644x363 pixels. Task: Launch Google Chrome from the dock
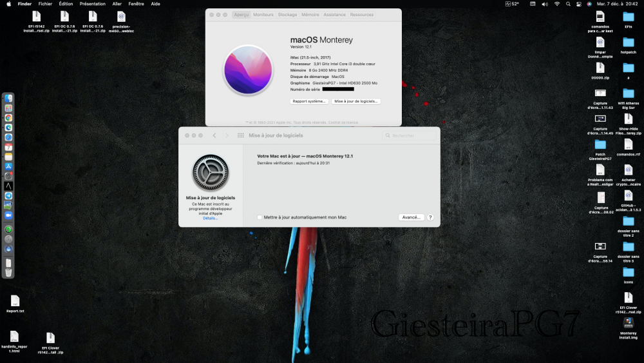8,118
